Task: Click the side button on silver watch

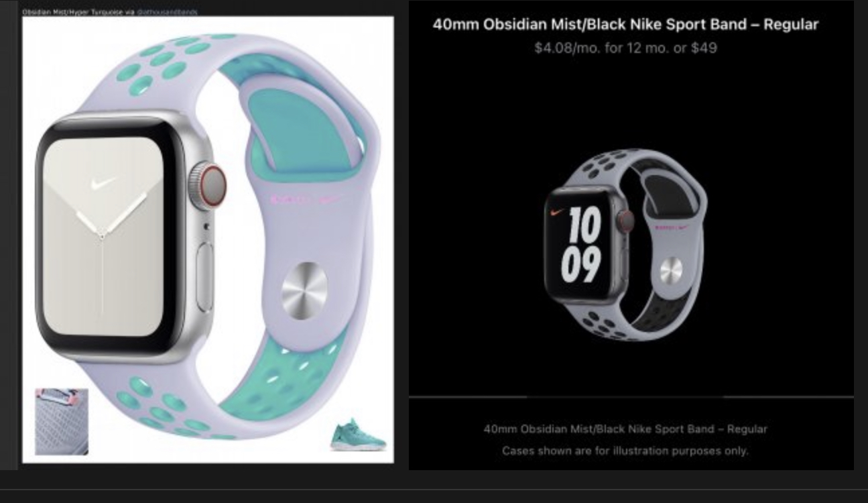Action: tap(204, 267)
